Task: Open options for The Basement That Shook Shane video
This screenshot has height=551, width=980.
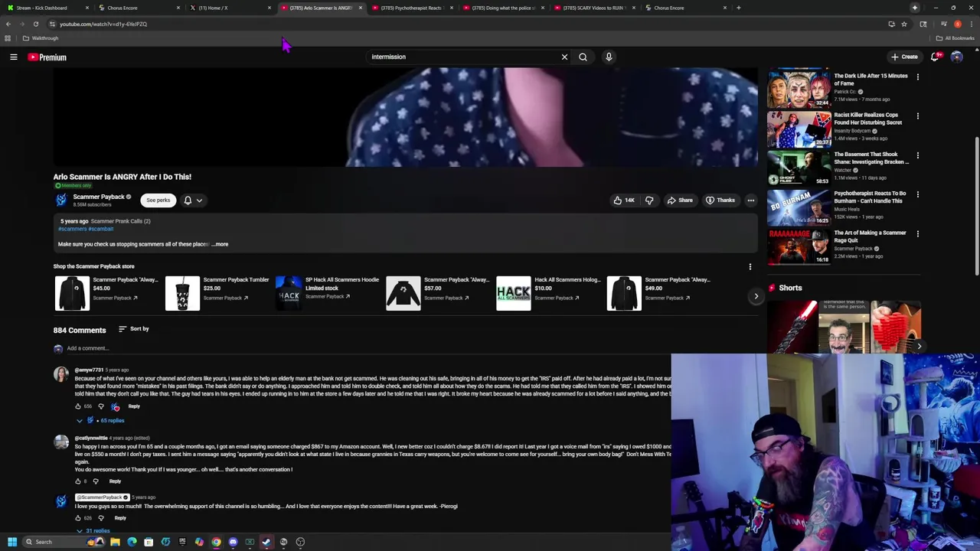Action: click(917, 155)
